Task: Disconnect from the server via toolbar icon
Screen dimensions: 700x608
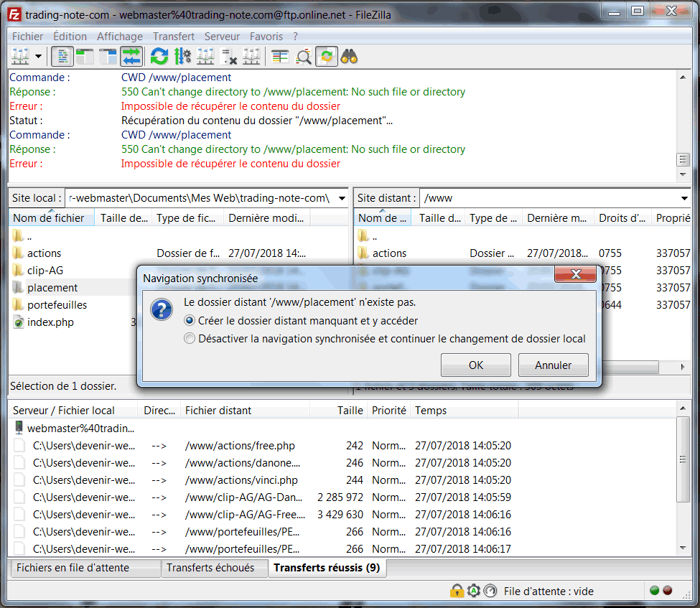Action: click(x=228, y=57)
